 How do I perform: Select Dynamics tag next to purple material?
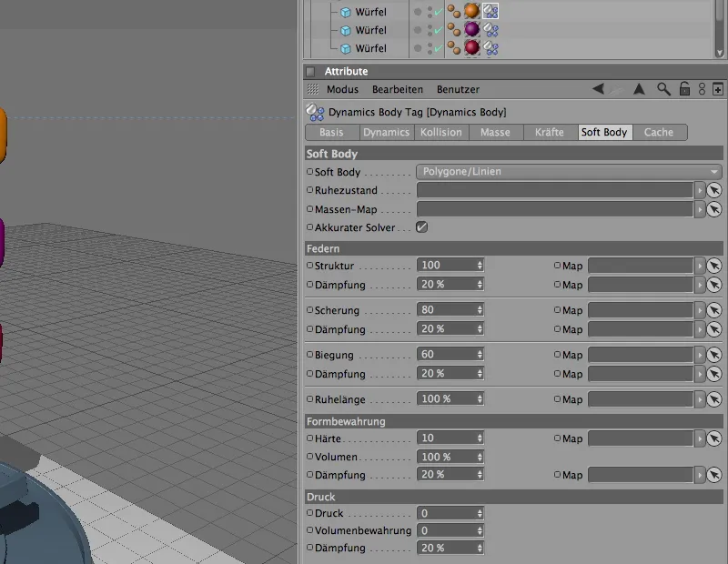490,30
